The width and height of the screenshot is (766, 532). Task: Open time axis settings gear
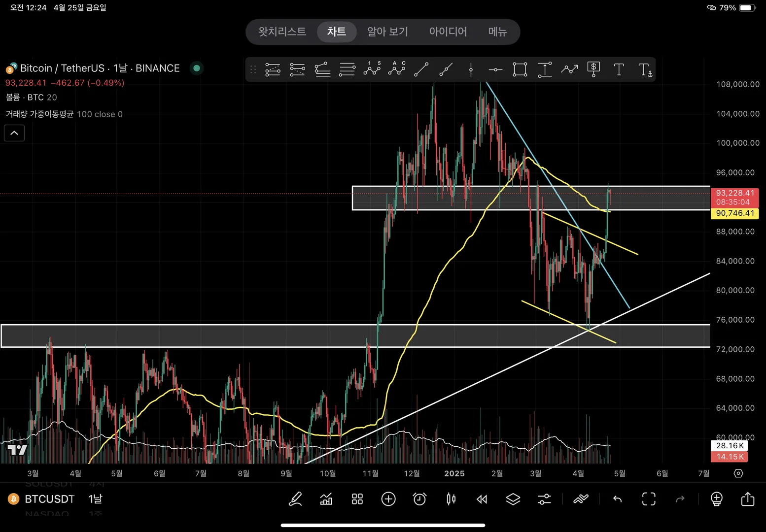pos(738,473)
